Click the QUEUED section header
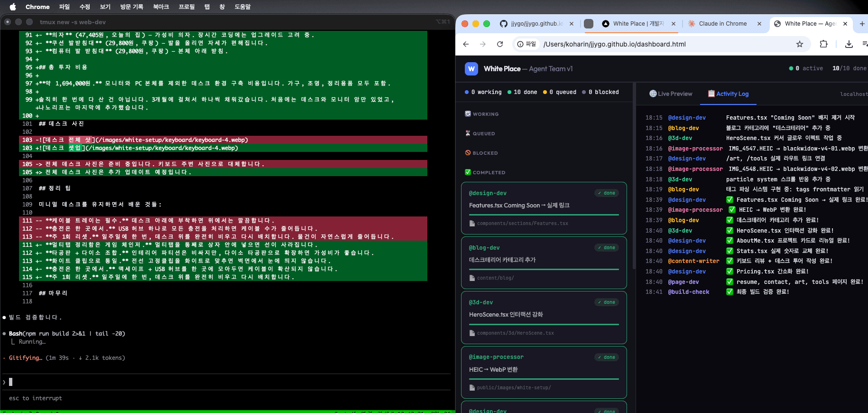Viewport: 868px width, 413px height. pos(480,133)
